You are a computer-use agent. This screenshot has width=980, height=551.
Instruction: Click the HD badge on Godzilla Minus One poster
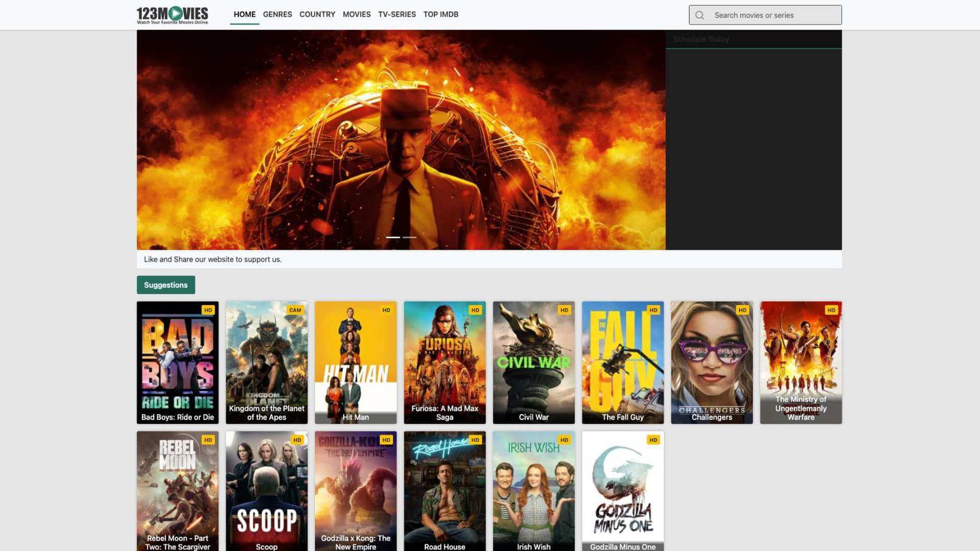653,441
